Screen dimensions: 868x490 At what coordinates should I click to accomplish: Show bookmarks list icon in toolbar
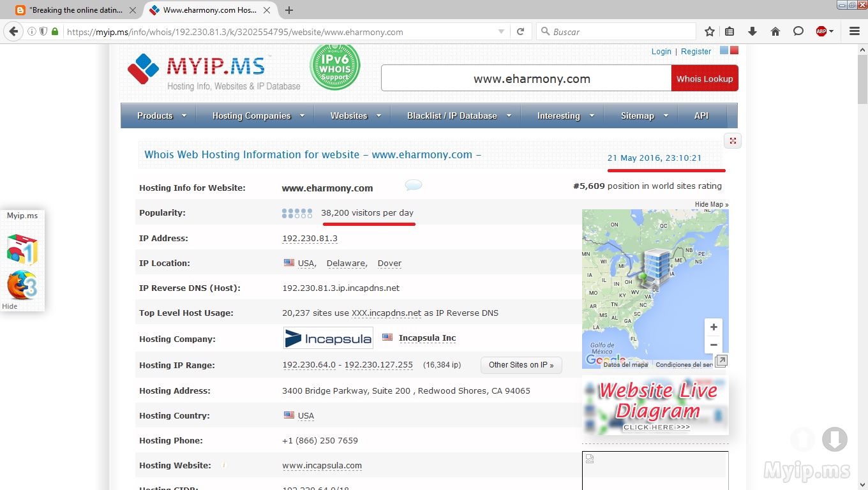click(x=730, y=31)
